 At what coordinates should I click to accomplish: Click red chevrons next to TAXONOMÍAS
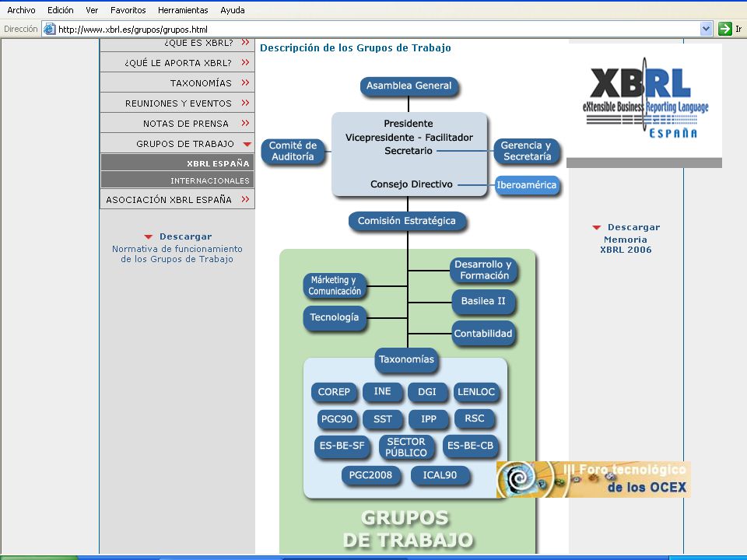point(245,82)
